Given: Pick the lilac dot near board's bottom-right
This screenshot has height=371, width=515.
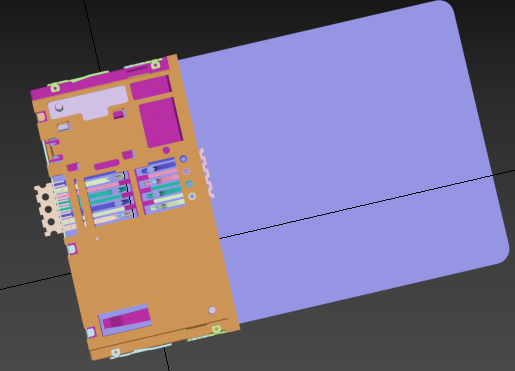Looking at the screenshot, I should pyautogui.click(x=212, y=310).
